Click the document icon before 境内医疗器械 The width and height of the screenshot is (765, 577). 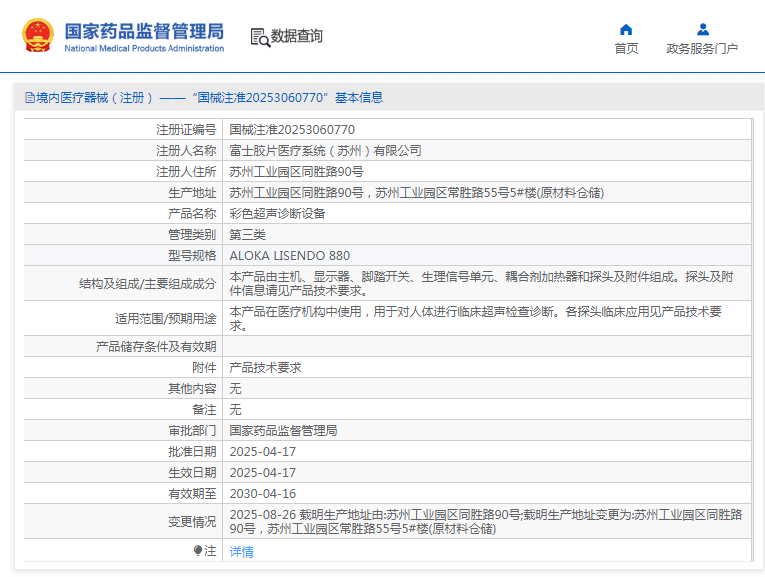click(29, 98)
